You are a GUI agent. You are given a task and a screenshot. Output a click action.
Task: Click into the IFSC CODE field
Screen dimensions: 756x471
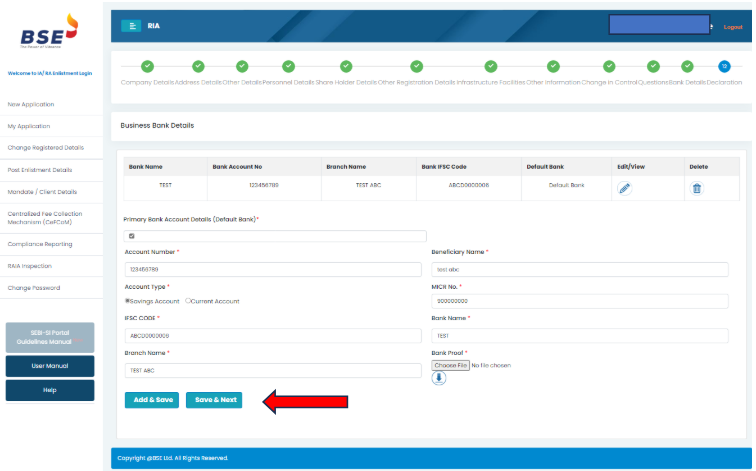coord(272,335)
